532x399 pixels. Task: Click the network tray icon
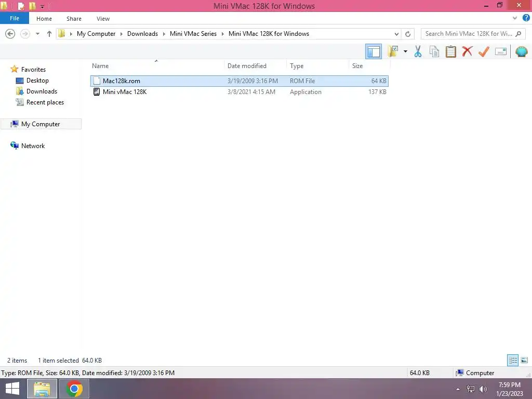click(x=471, y=389)
